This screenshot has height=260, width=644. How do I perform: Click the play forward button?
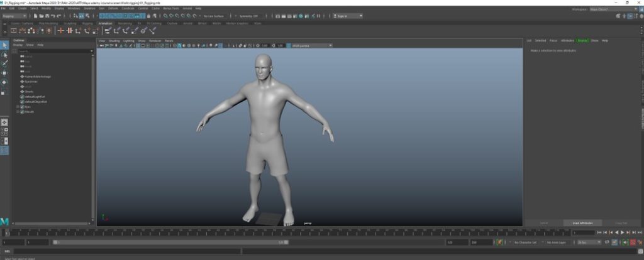tap(622, 232)
